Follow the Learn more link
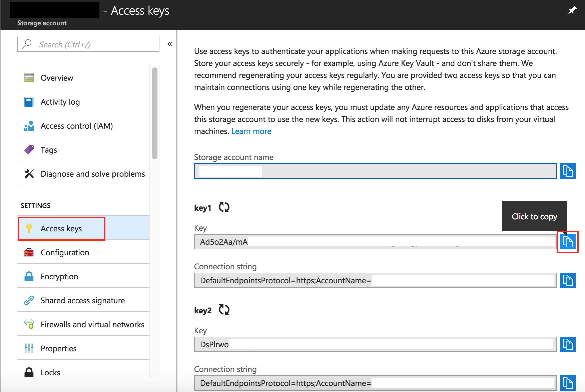Image resolution: width=585 pixels, height=392 pixels. [x=251, y=131]
